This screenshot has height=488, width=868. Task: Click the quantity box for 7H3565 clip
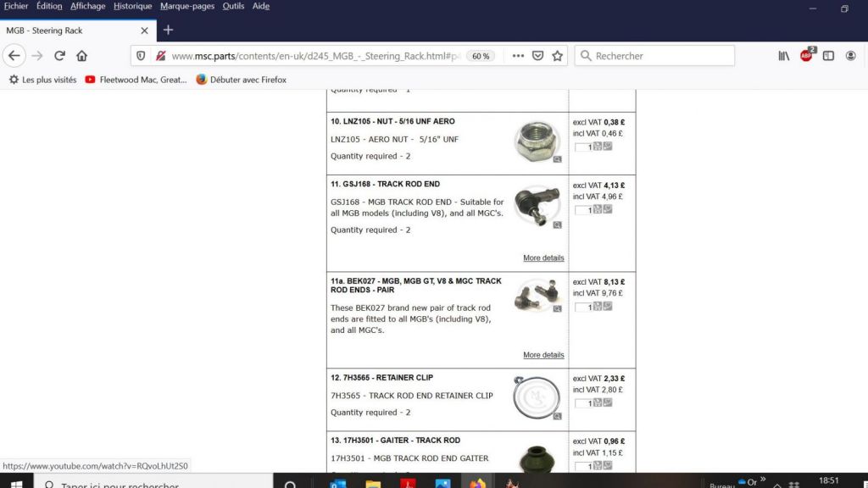(583, 403)
